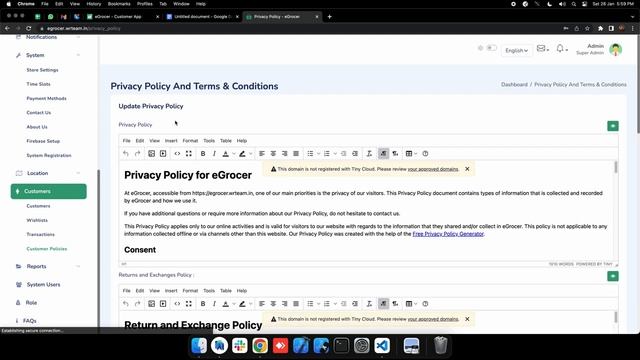640x360 pixels.
Task: Open 'your approved domains' link in Privacy editor
Action: 433,169
